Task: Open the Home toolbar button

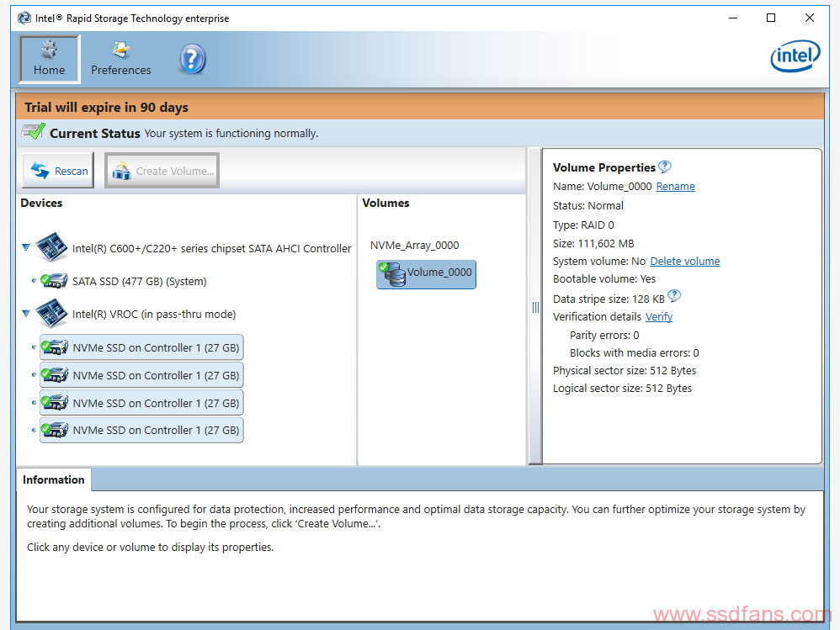Action: tap(50, 59)
